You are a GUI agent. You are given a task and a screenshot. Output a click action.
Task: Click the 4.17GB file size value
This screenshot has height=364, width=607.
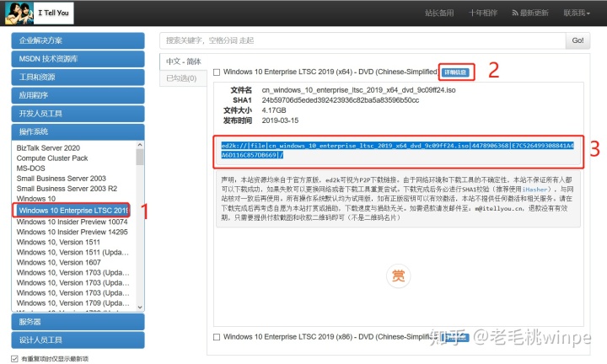[274, 110]
